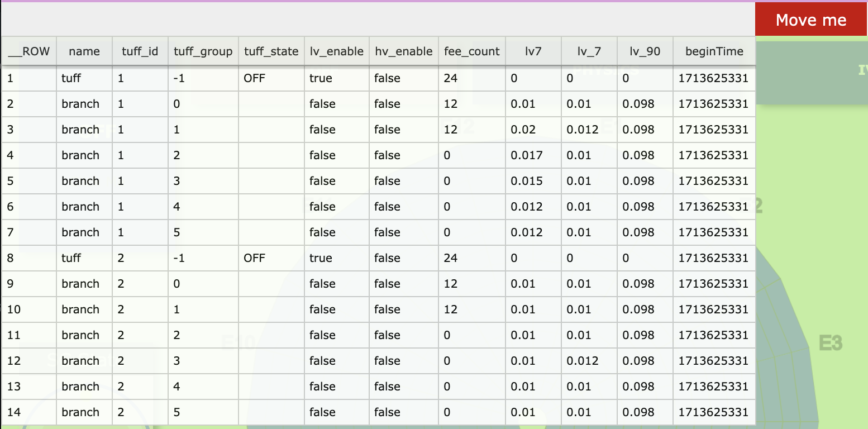Select the lv_enable column header
This screenshot has height=429, width=868.
coord(337,51)
